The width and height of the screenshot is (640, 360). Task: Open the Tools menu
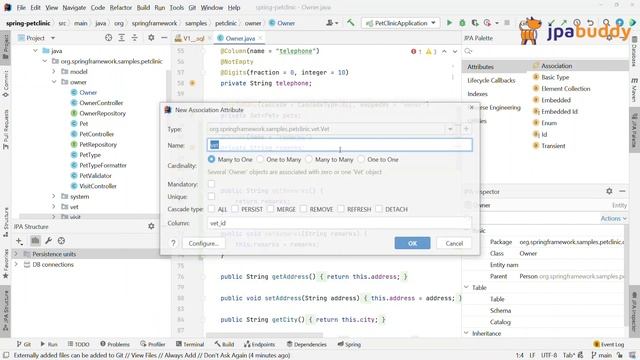click(x=176, y=7)
